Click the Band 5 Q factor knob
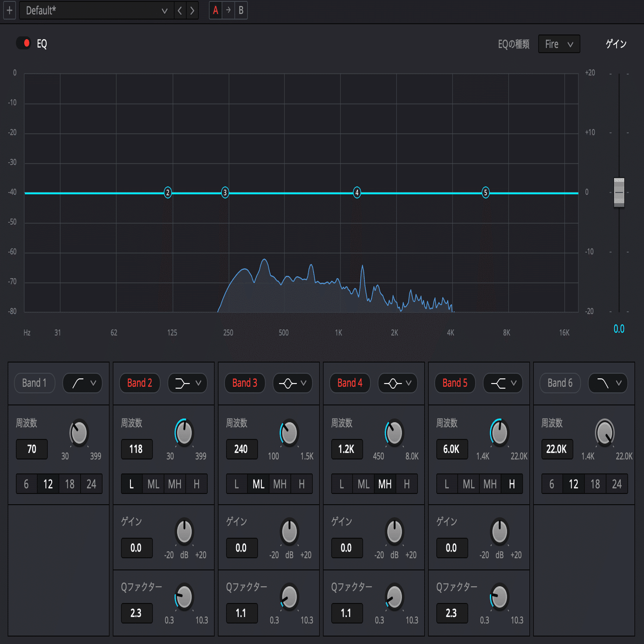The width and height of the screenshot is (644, 644). (x=500, y=597)
